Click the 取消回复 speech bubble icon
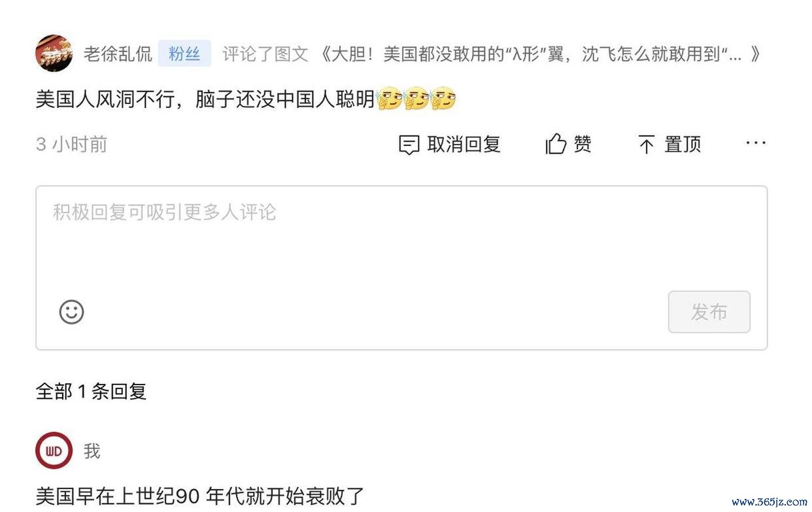This screenshot has height=512, width=812. click(409, 145)
